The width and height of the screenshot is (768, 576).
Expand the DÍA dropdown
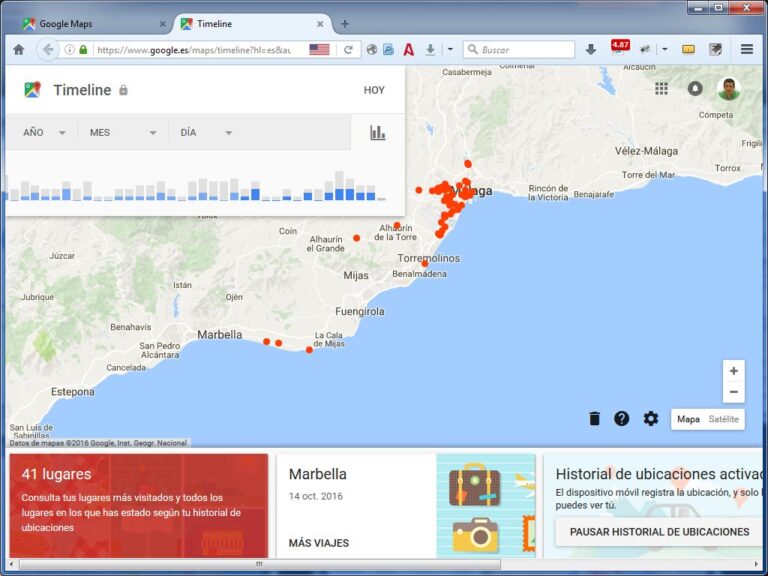[206, 132]
